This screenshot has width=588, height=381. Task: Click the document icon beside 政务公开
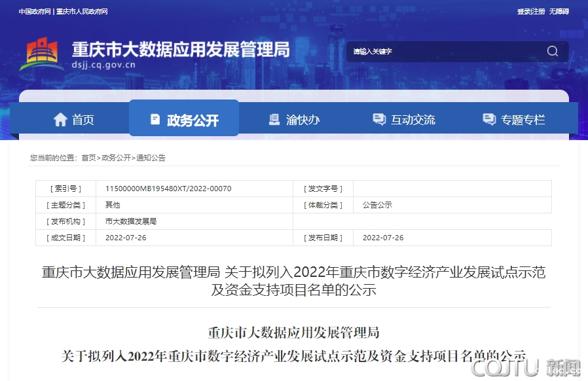click(x=155, y=120)
